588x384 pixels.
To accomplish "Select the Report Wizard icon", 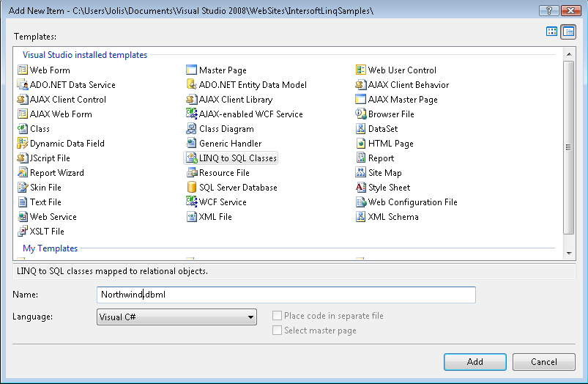I will tap(23, 172).
